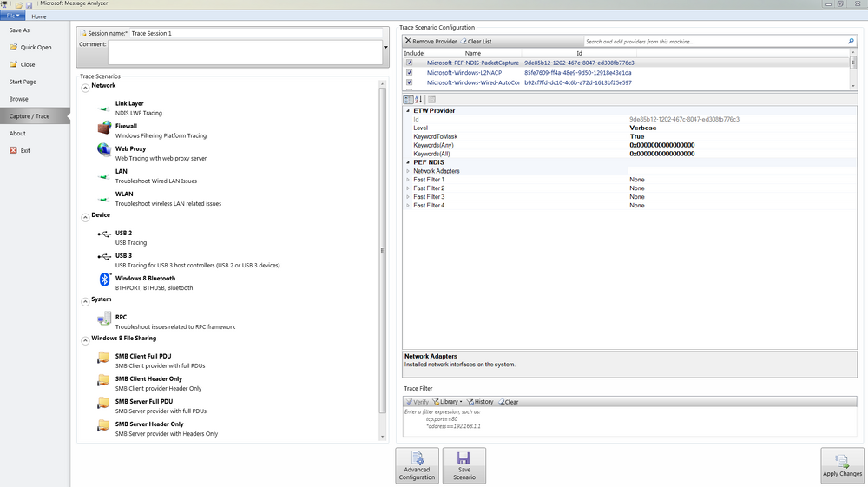Open the File menu tab
The width and height of the screenshot is (868, 487).
pos(12,16)
